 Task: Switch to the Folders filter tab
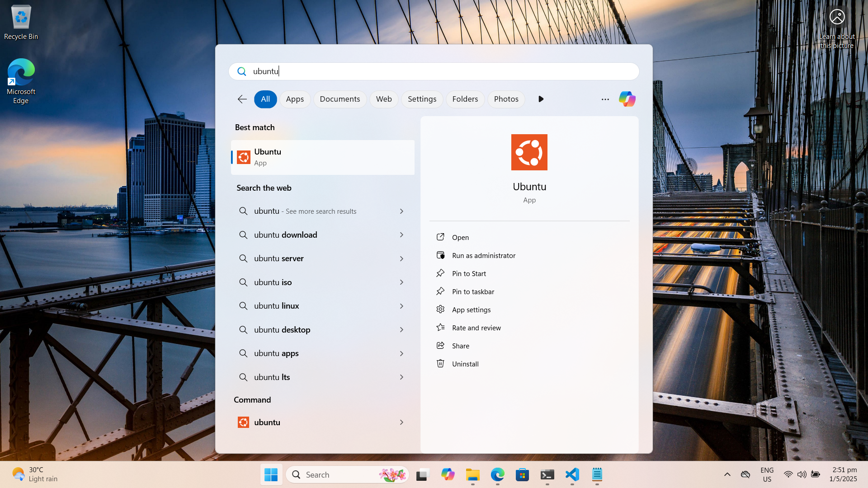pos(465,99)
